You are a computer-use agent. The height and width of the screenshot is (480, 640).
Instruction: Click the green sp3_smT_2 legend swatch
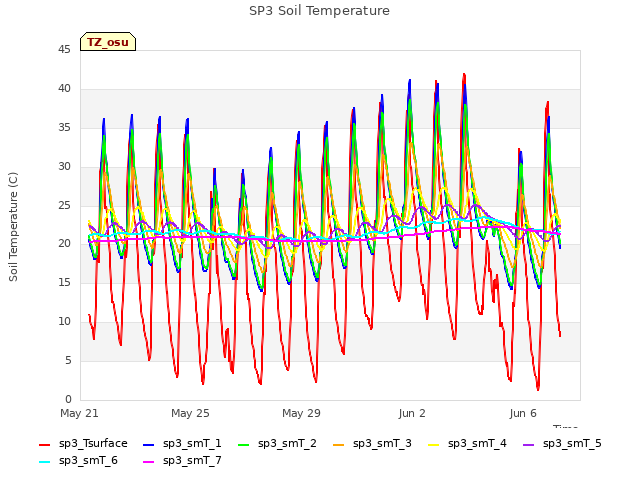tap(244, 444)
